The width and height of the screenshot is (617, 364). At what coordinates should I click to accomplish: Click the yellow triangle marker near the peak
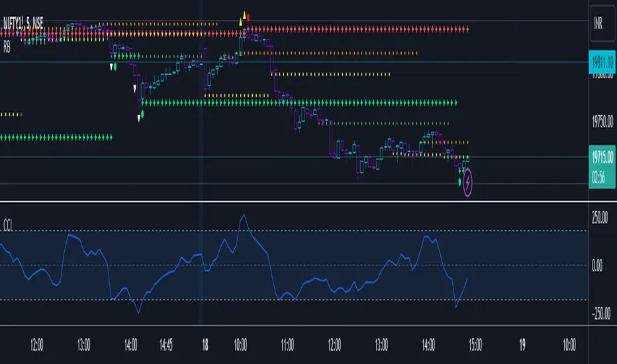click(244, 15)
